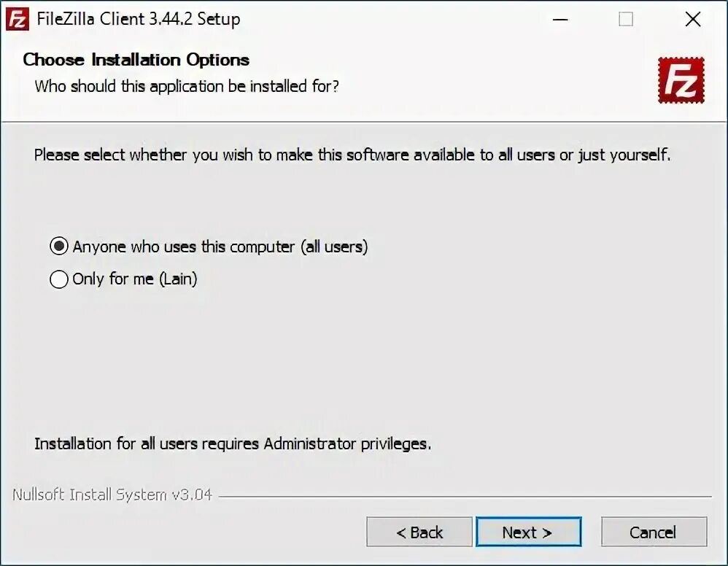Click the 'Nullsoft Install System v3.04' label
The image size is (728, 566).
tap(112, 495)
